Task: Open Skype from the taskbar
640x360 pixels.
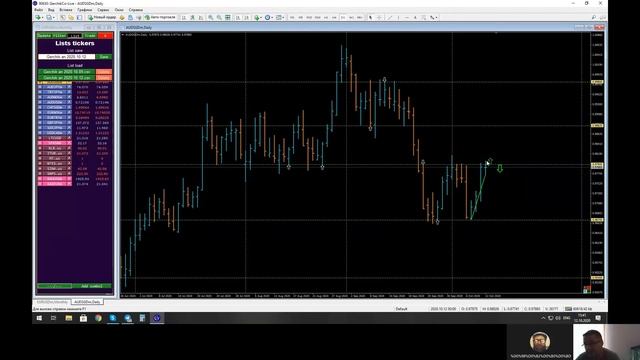Action: tap(113, 318)
